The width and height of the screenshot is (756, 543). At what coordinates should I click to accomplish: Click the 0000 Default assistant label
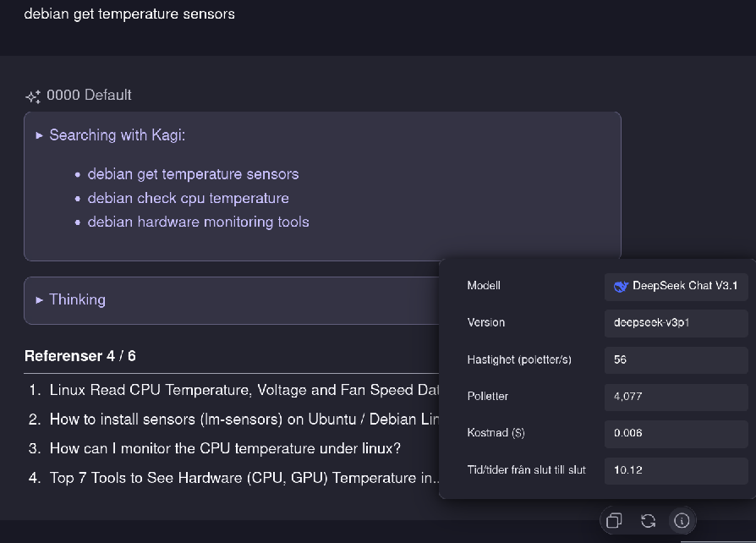(89, 96)
